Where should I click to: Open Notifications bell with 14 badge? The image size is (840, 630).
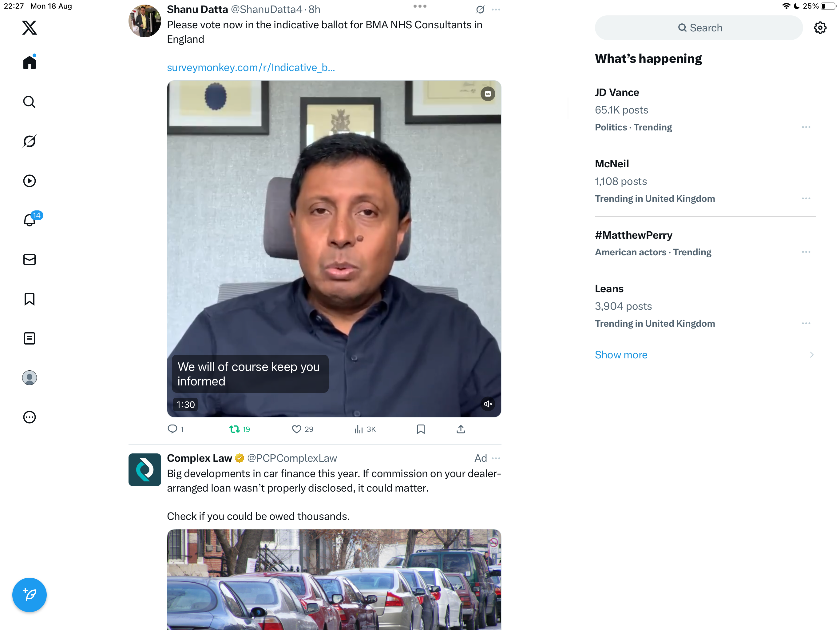[x=29, y=220]
